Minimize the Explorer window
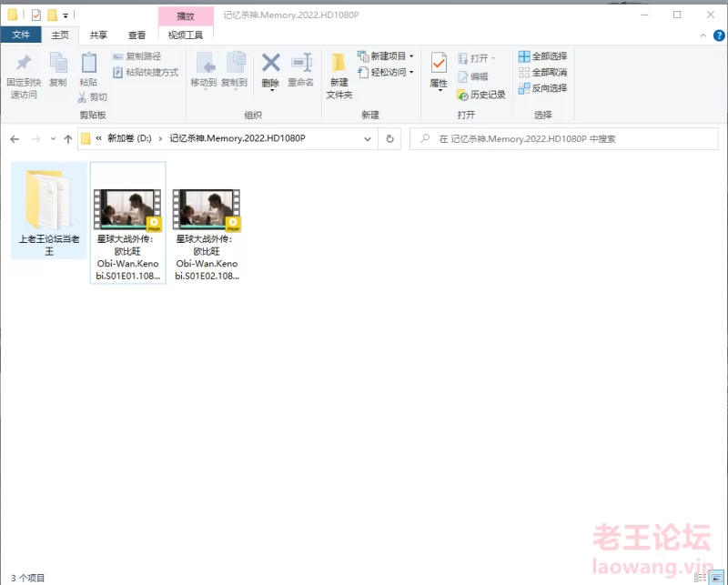Screen dimensions: 728x585 (644, 15)
